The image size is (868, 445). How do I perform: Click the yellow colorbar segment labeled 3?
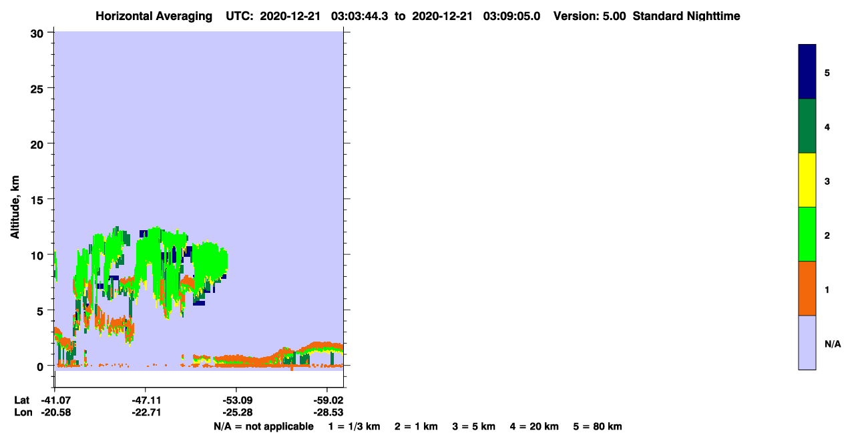tap(807, 180)
